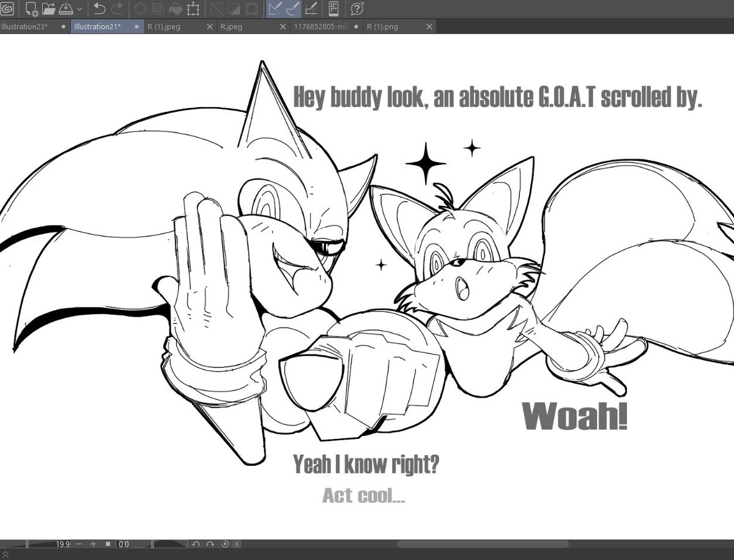Fit canvas to screen with the square button

pyautogui.click(x=108, y=544)
